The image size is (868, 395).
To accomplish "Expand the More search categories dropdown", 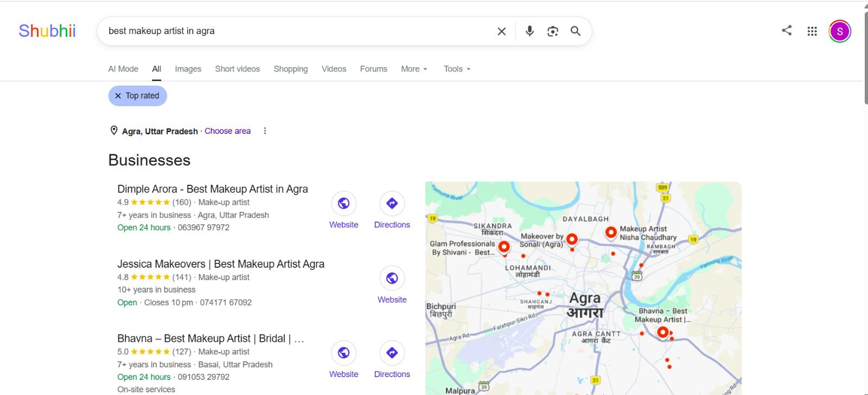I will [414, 69].
